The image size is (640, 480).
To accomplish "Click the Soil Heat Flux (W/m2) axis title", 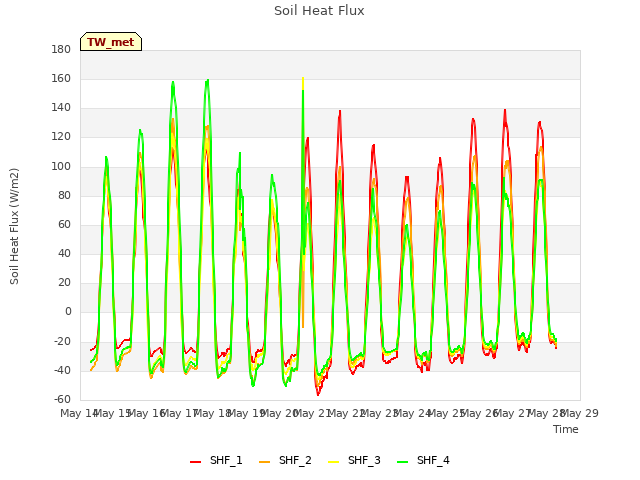I will (14, 226).
